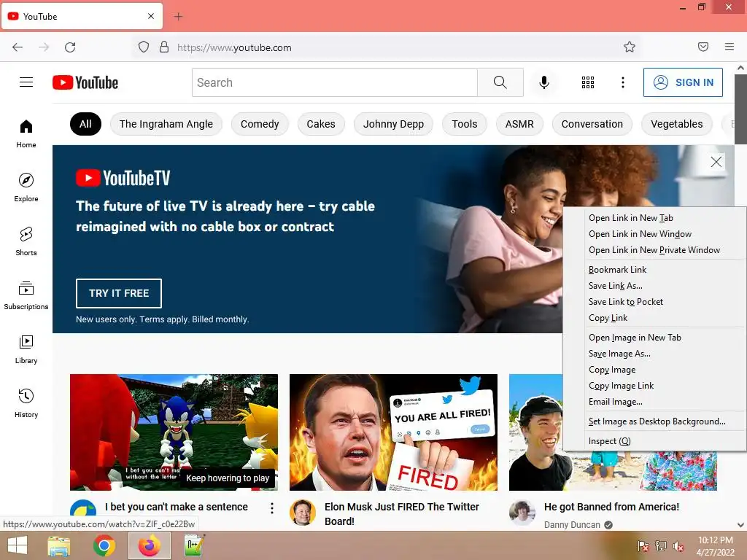Open the YouTube guide hamburger menu
This screenshot has width=747, height=560.
(x=26, y=82)
